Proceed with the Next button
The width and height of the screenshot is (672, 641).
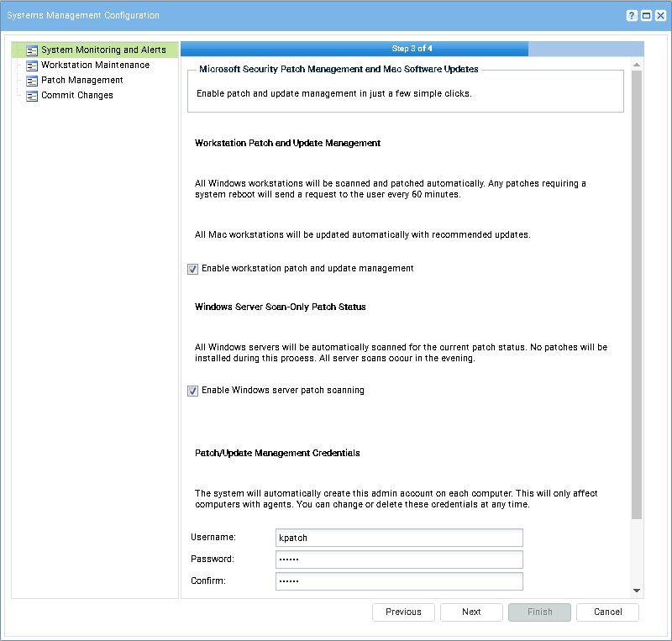point(471,612)
